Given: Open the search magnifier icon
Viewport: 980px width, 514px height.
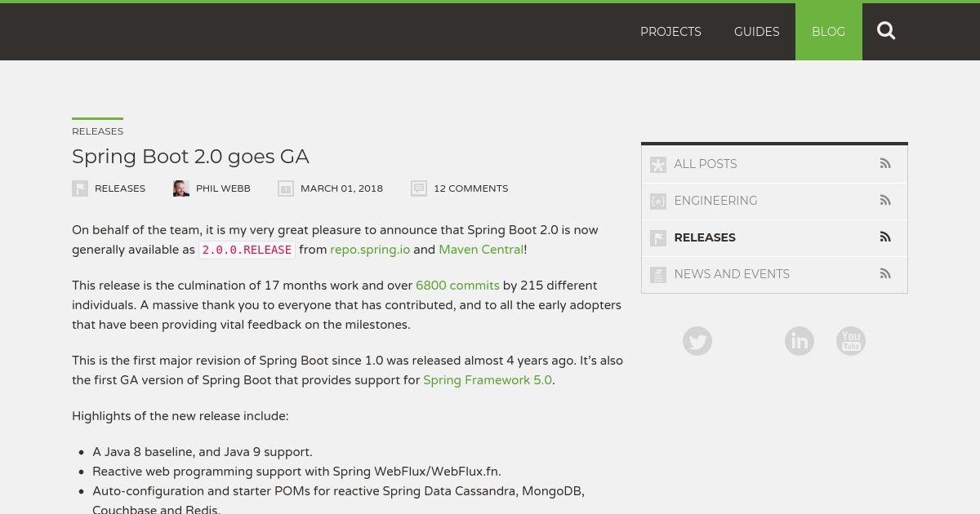Looking at the screenshot, I should coord(886,31).
